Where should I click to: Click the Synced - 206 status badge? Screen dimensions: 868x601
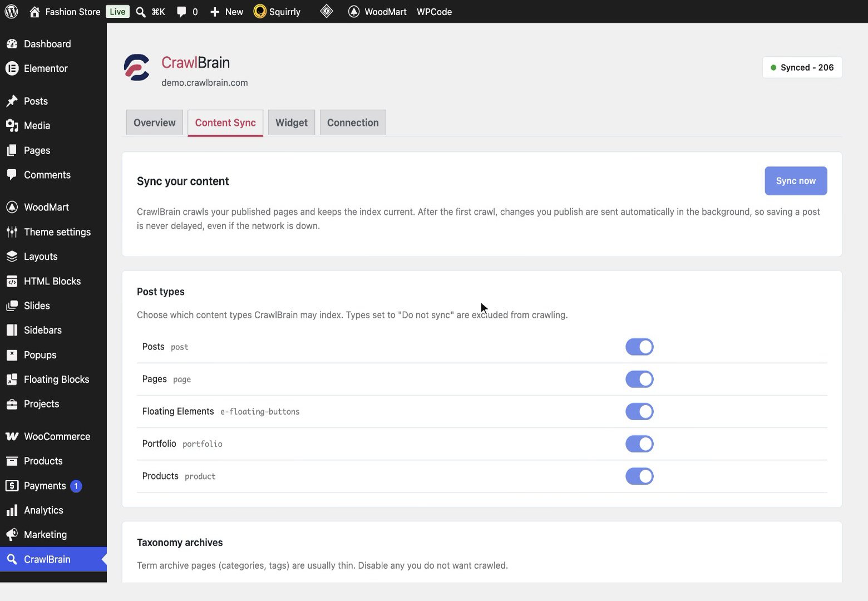click(802, 68)
